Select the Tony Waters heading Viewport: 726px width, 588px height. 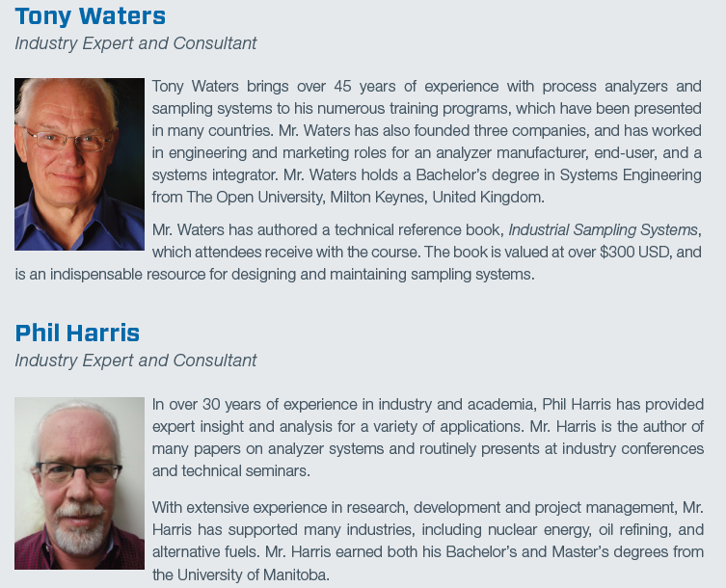(x=91, y=16)
